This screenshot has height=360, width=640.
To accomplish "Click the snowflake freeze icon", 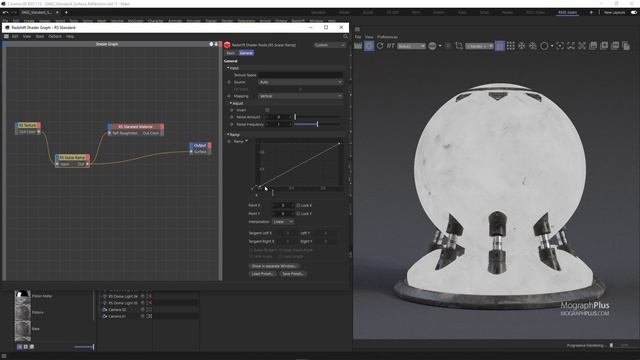I will (x=522, y=46).
